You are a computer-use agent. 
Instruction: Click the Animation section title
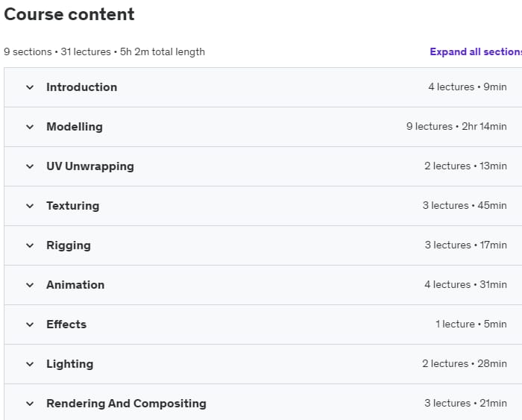coord(75,285)
